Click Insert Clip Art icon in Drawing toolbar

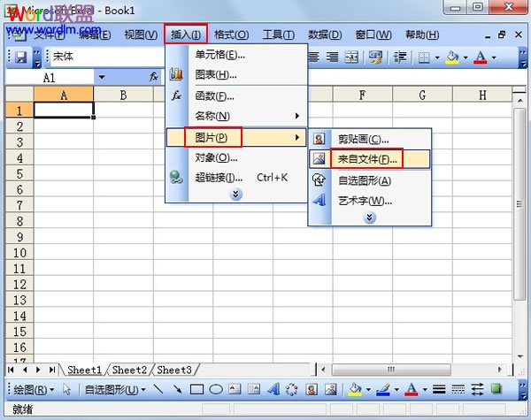click(312, 389)
